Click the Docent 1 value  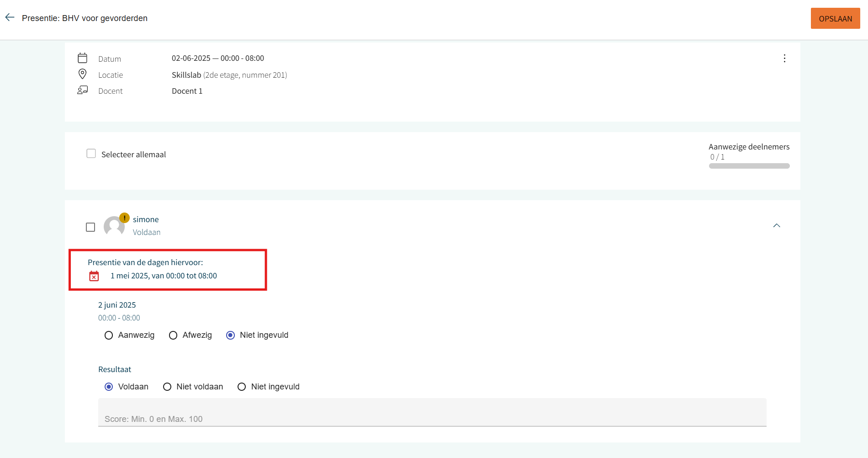pyautogui.click(x=187, y=91)
